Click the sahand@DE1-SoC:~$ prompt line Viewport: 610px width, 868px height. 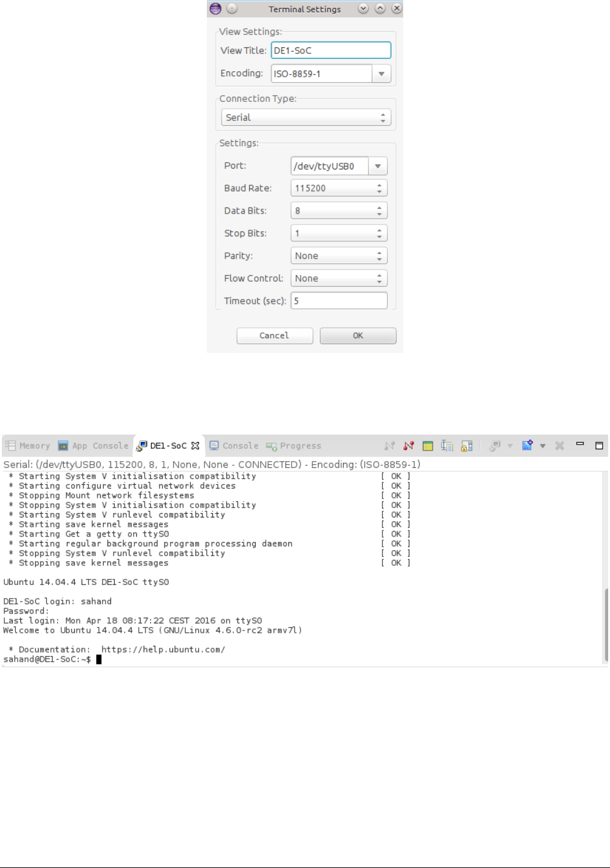[x=52, y=659]
